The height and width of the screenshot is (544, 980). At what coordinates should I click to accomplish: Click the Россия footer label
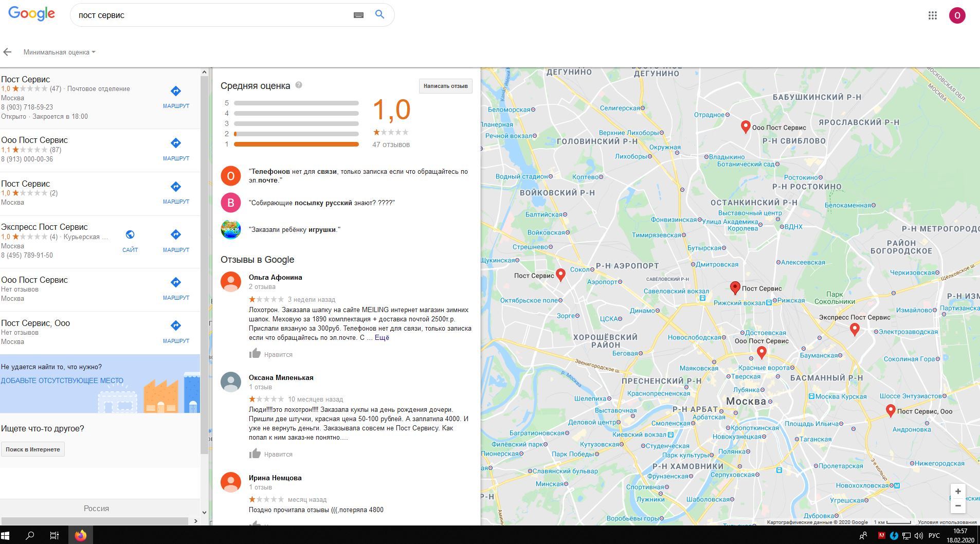pos(96,508)
